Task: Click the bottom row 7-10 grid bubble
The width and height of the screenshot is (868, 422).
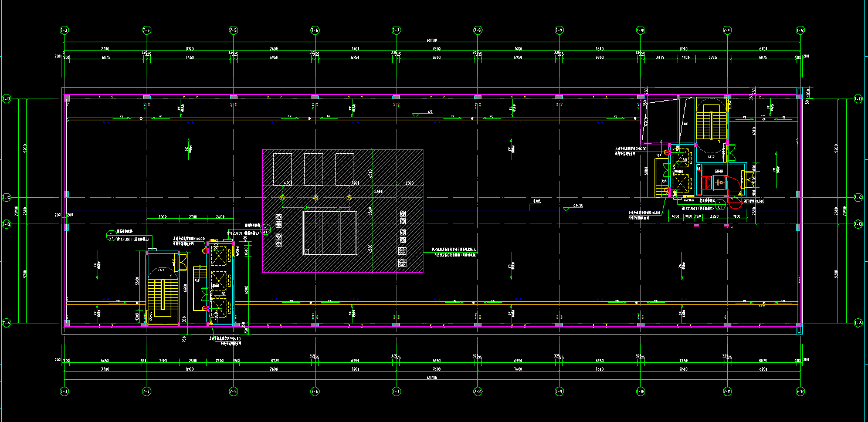Action: click(x=640, y=390)
